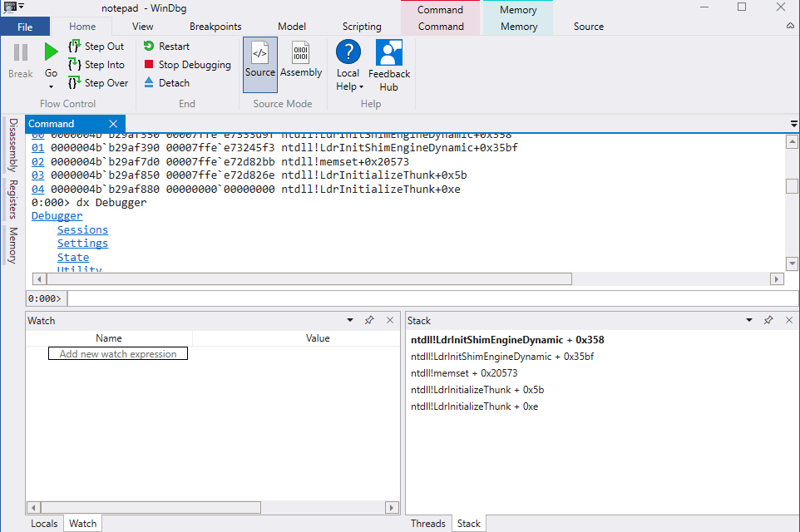800x532 pixels.
Task: Open Local Help
Action: click(348, 64)
